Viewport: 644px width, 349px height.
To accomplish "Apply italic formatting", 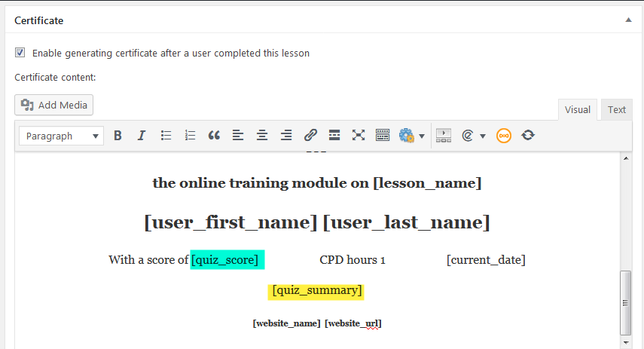I will 142,135.
